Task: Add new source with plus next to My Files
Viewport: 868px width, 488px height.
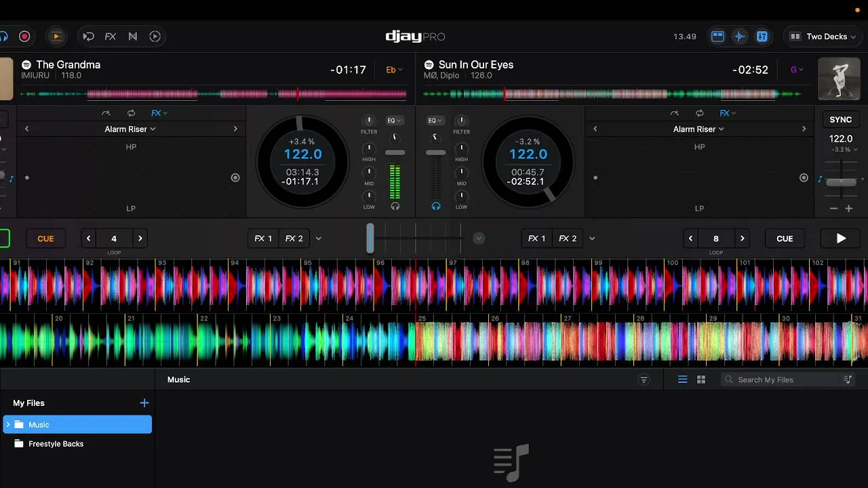Action: (144, 403)
